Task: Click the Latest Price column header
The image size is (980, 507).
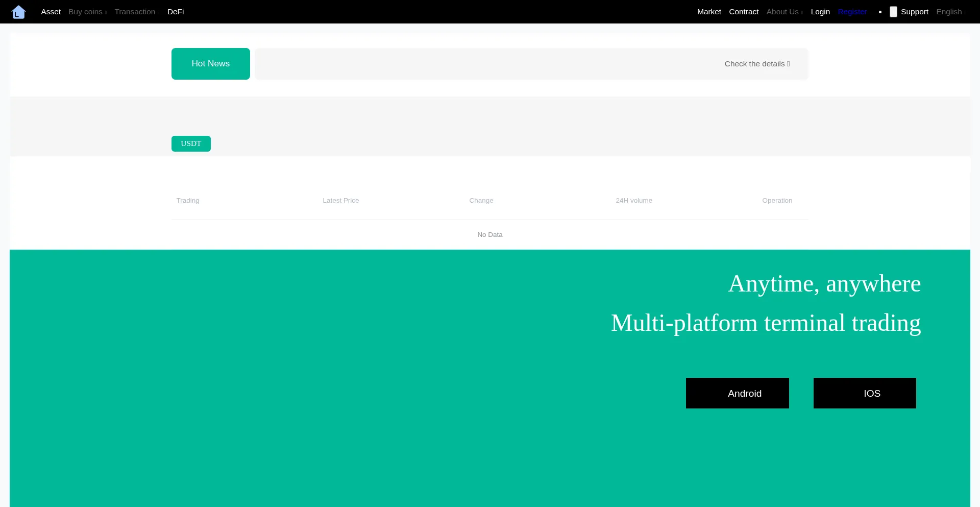Action: point(340,201)
